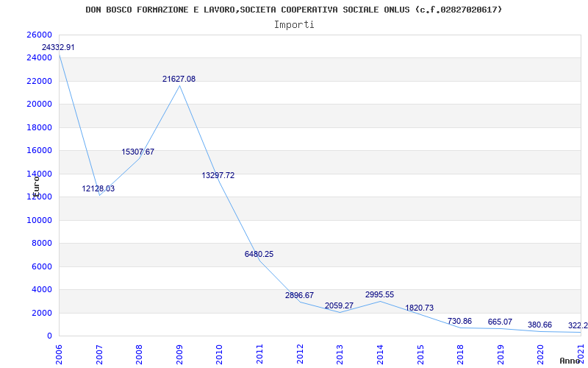Screen dimensions: 588x368
Task: Click the x-axis year 2013
Action: [340, 354]
